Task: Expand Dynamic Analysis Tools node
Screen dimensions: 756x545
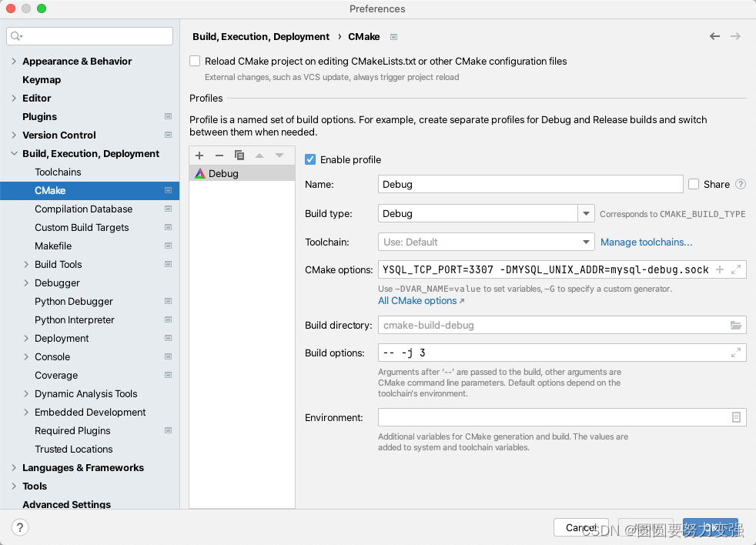Action: tap(26, 393)
